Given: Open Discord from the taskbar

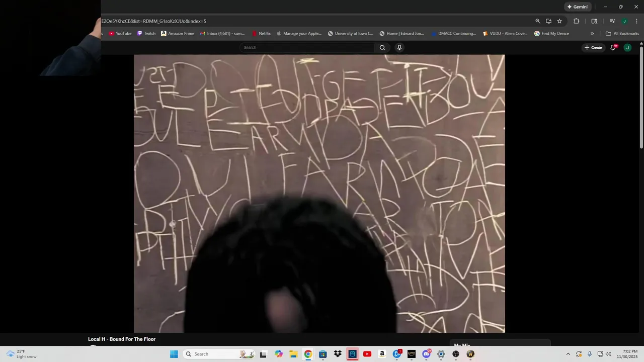Looking at the screenshot, I should click(x=427, y=354).
